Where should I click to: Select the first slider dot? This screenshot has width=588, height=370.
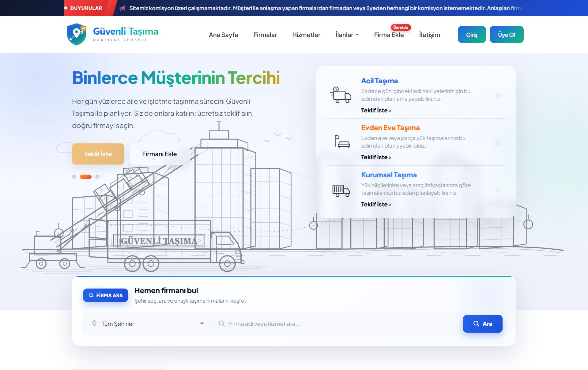pyautogui.click(x=74, y=177)
